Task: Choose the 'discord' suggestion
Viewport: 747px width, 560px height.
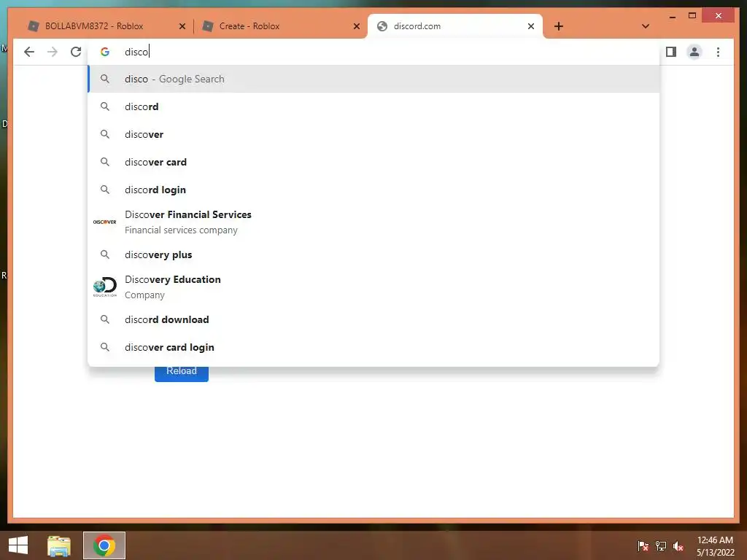Action: (373, 106)
